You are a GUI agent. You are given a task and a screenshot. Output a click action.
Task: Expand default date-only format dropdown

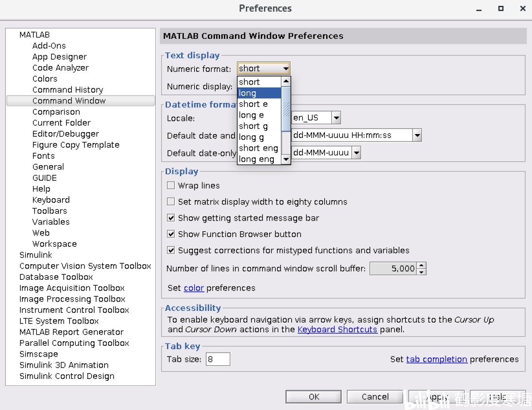(x=356, y=153)
